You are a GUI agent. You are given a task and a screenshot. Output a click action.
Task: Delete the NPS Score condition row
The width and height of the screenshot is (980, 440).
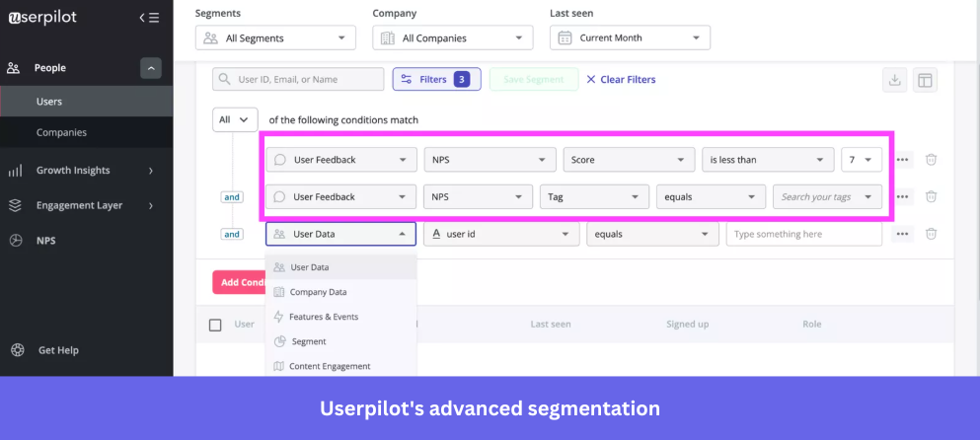(x=931, y=160)
